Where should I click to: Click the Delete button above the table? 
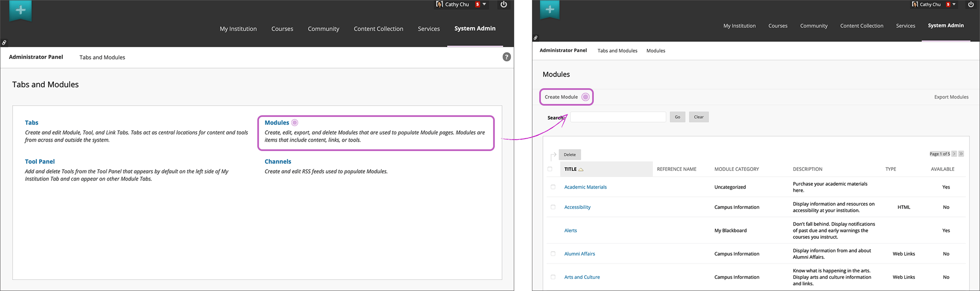coord(570,154)
